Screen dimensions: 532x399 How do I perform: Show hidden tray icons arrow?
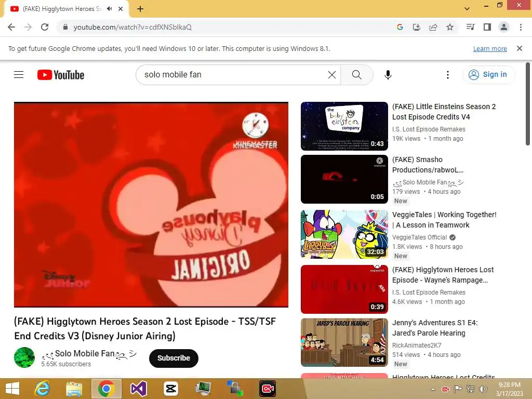coord(433,389)
